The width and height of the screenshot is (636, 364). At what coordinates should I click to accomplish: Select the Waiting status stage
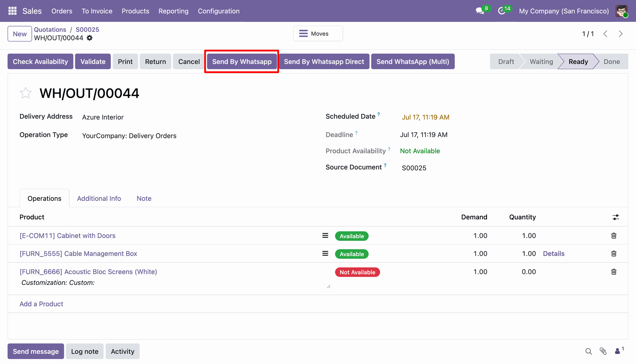tap(541, 62)
